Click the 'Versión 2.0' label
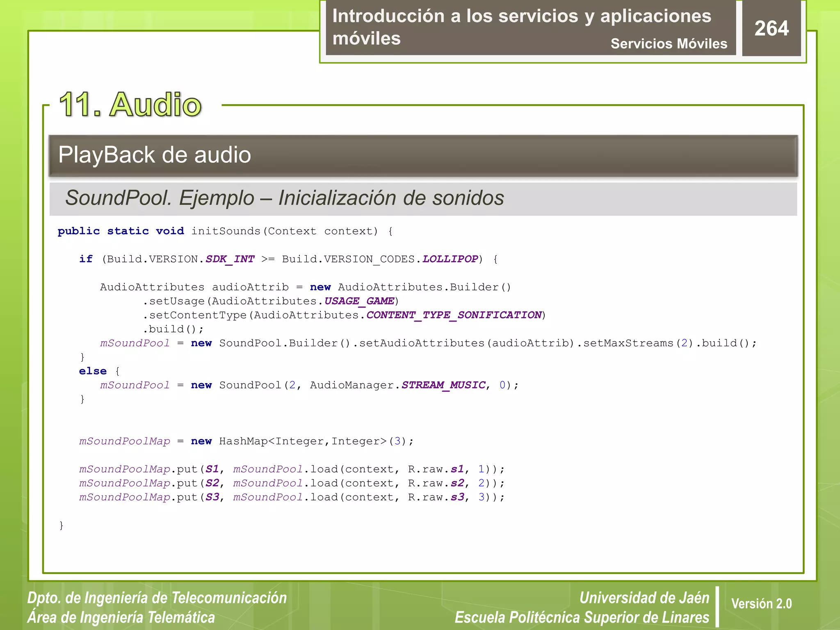The height and width of the screenshot is (630, 840). tap(761, 604)
